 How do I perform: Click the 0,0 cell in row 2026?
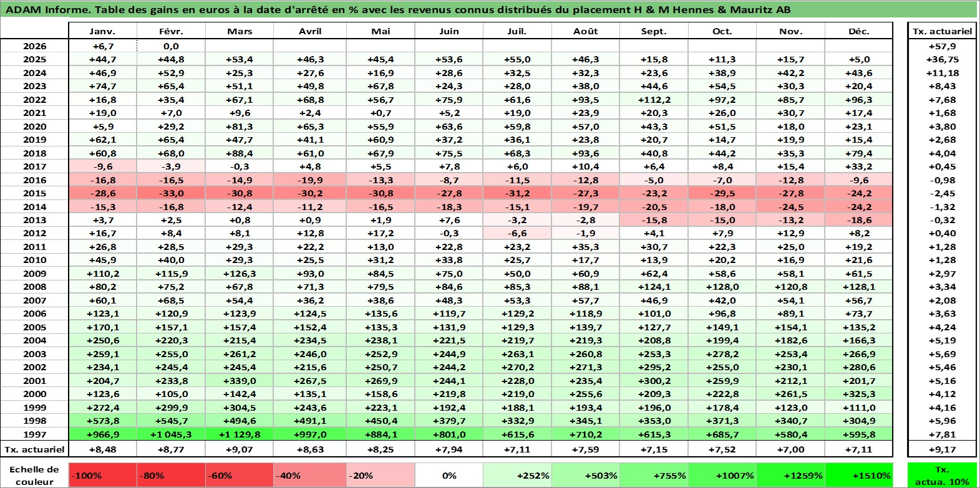[x=171, y=46]
